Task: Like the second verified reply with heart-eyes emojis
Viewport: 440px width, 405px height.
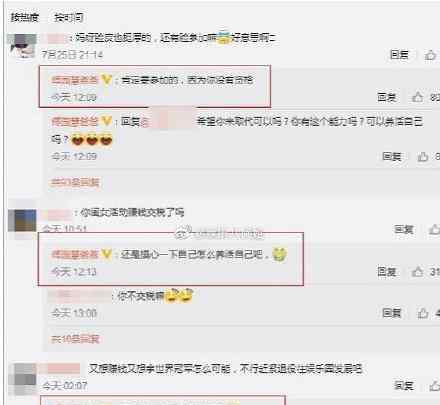Action: tap(423, 156)
